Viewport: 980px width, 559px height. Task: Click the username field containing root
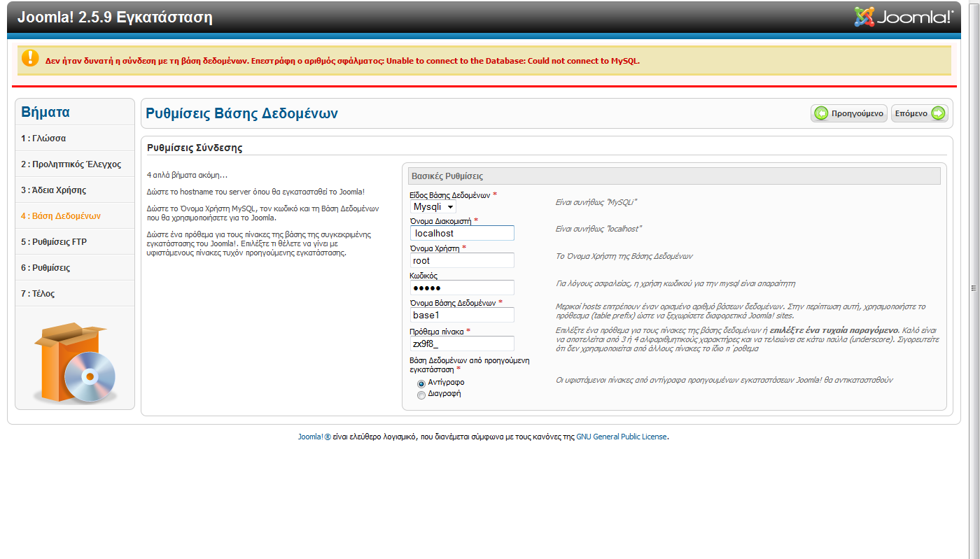(462, 261)
